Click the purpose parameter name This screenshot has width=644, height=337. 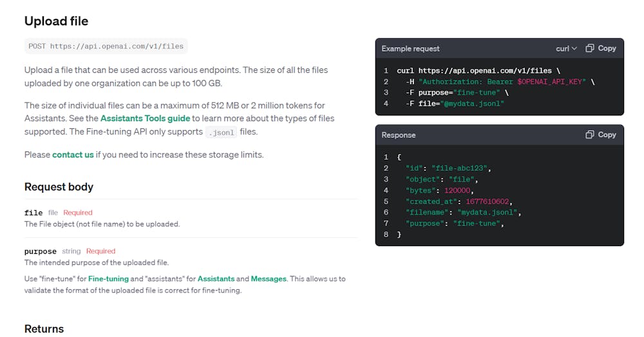click(41, 251)
